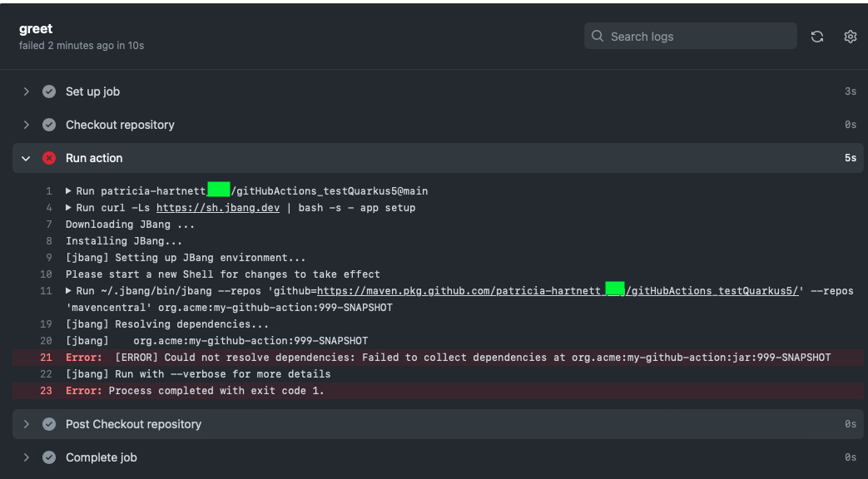Viewport: 868px width, 479px height.
Task: Click the success checkmark on Checkout repository
Action: tap(49, 125)
